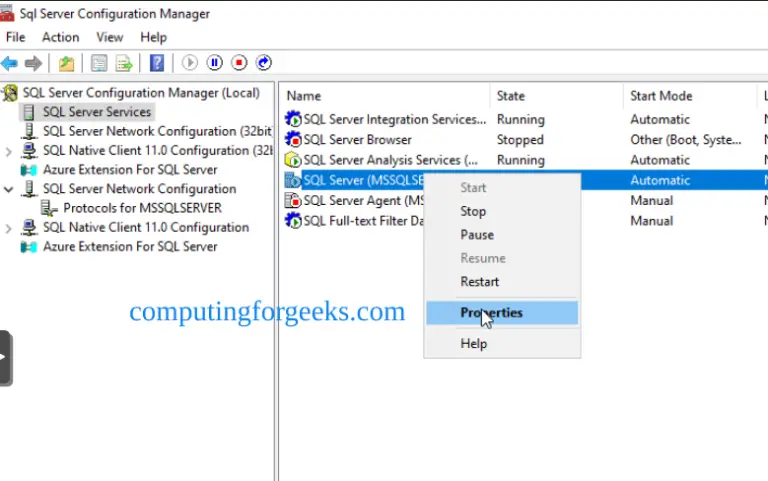Click the Back arrow toolbar icon
768x481 pixels.
pyautogui.click(x=10, y=63)
